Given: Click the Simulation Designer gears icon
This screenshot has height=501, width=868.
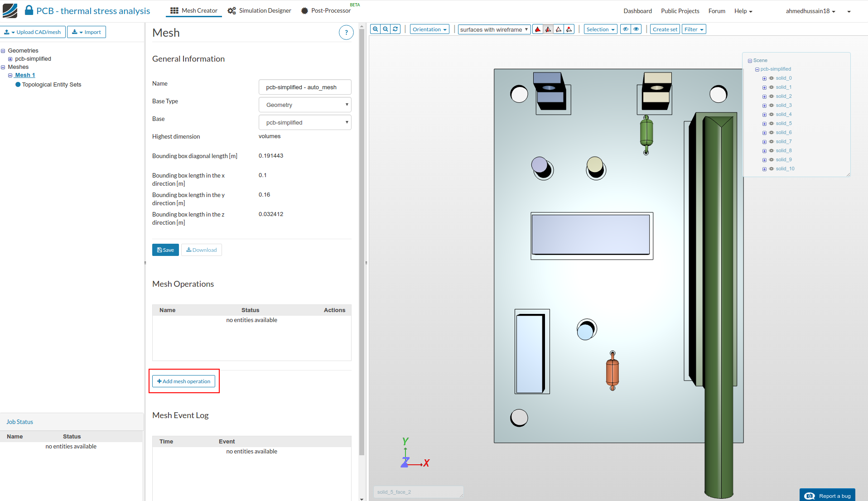Looking at the screenshot, I should pyautogui.click(x=231, y=10).
